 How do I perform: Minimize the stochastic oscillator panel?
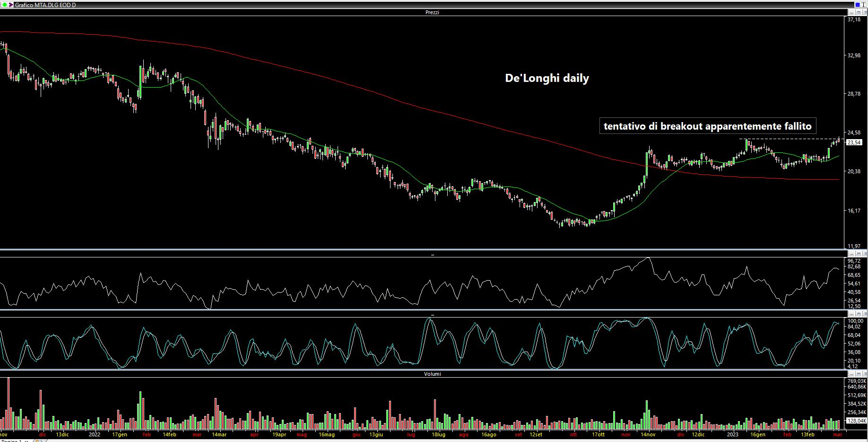coord(851,314)
